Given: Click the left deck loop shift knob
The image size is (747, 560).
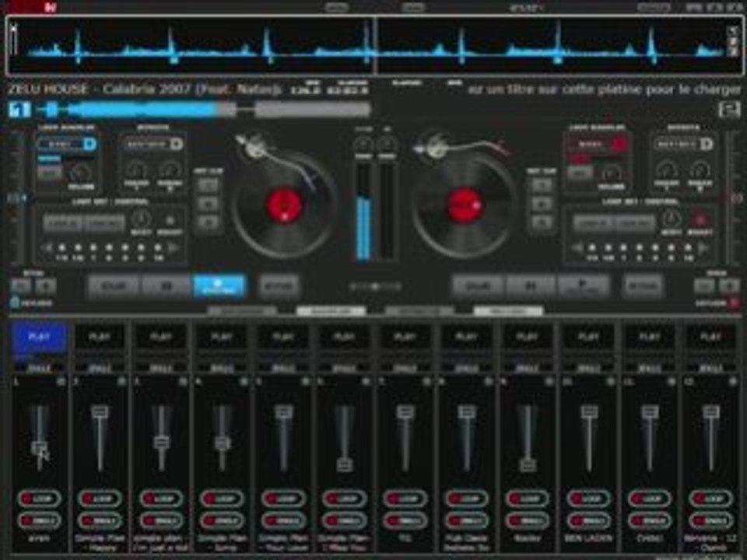Looking at the screenshot, I should [141, 219].
